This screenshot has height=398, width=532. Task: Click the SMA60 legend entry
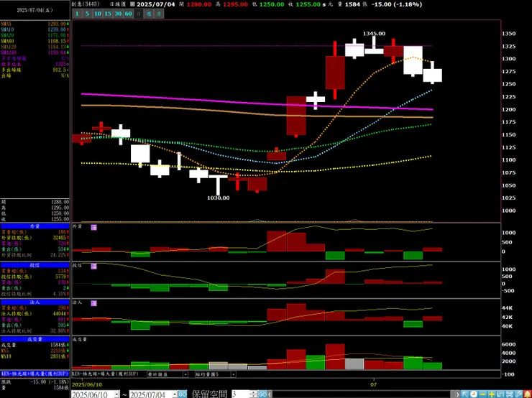[x=35, y=41]
